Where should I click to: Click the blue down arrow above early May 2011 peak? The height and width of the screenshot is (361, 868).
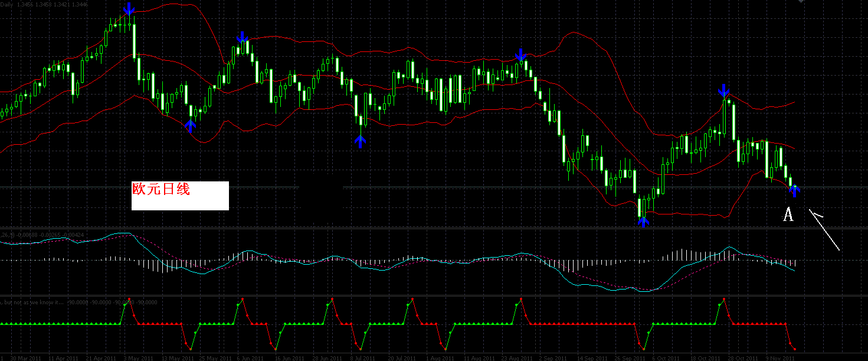tap(129, 8)
